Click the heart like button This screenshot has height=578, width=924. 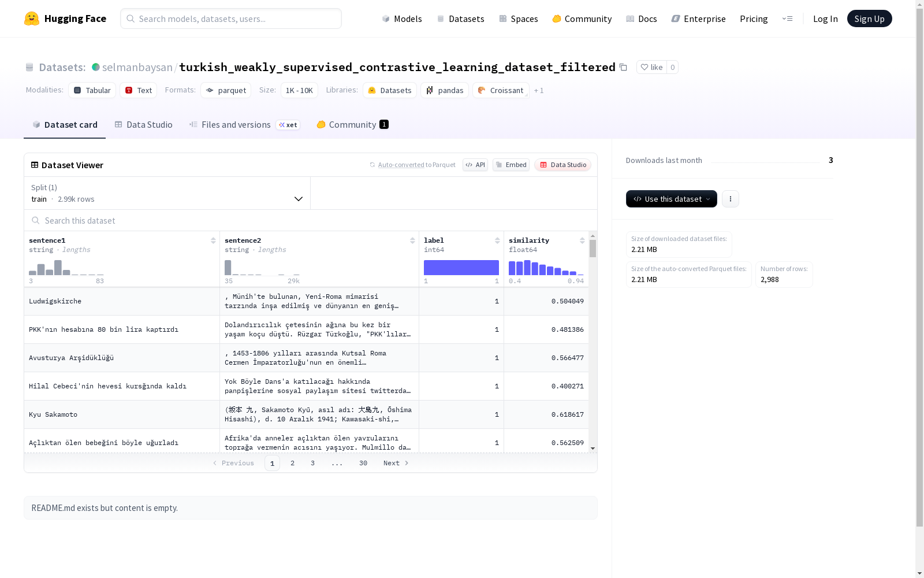[651, 67]
